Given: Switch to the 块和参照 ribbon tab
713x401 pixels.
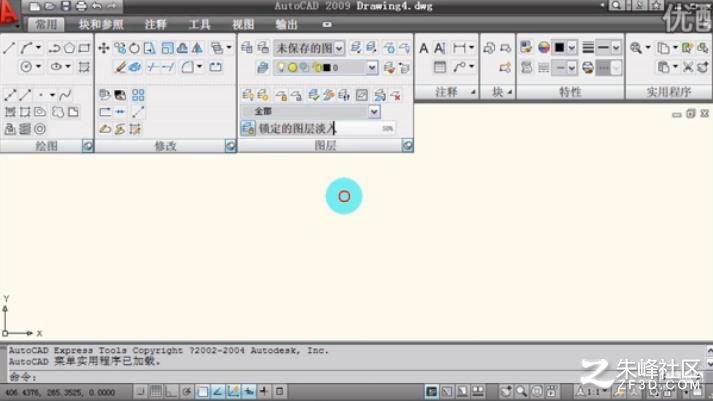Looking at the screenshot, I should (x=101, y=24).
